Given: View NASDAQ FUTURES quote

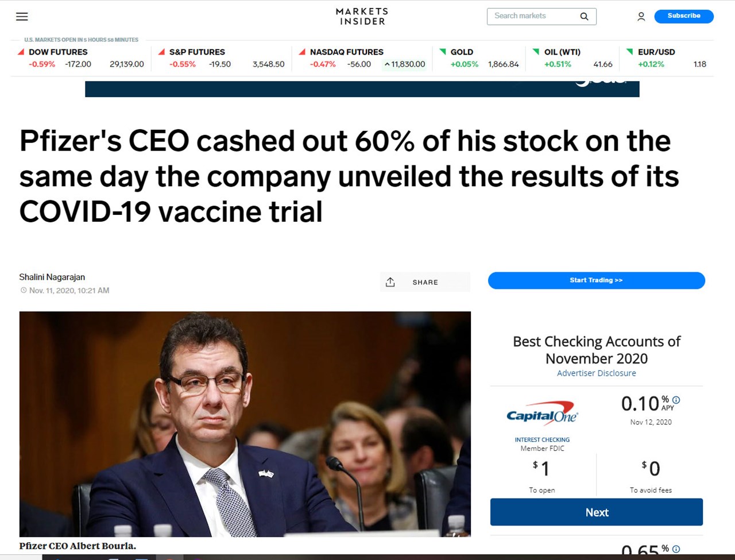Looking at the screenshot, I should [346, 52].
